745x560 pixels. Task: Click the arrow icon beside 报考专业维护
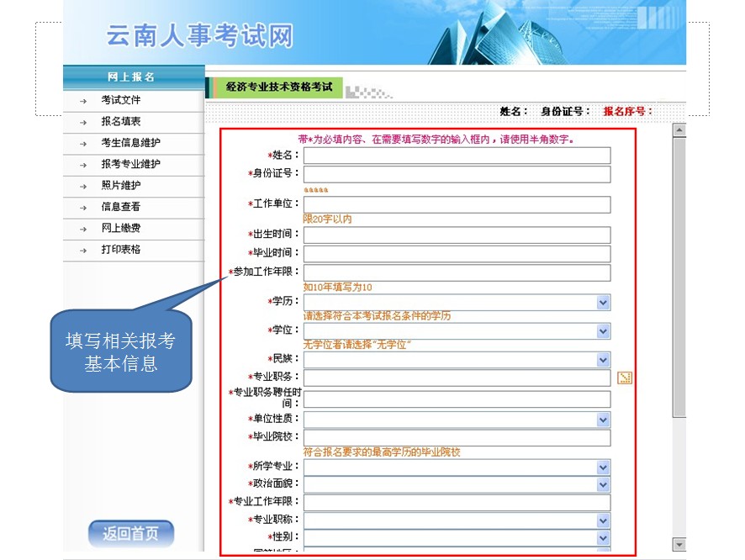coord(82,163)
